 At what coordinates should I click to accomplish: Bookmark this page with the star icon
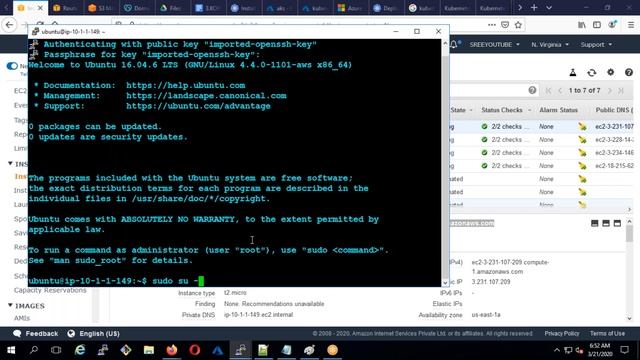pos(518,25)
